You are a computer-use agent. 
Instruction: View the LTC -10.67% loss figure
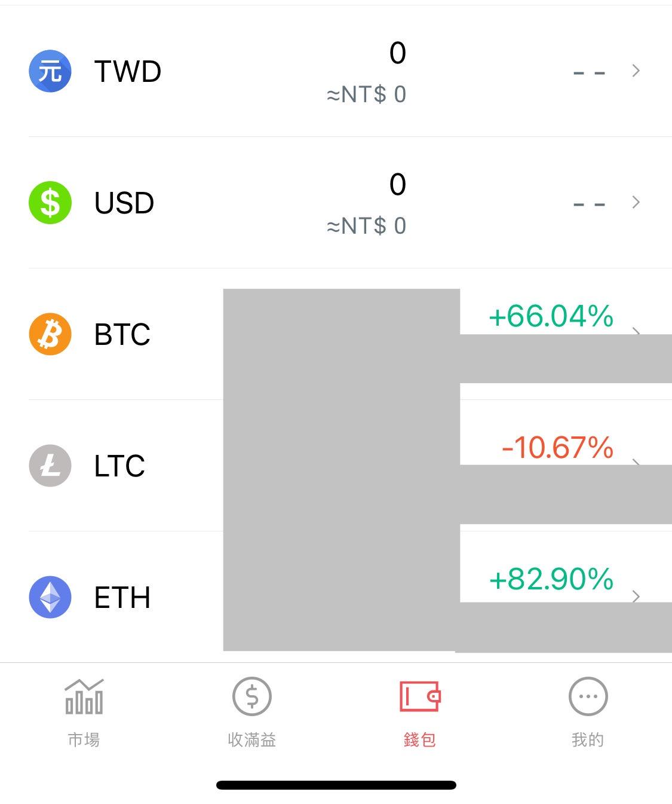coord(557,448)
